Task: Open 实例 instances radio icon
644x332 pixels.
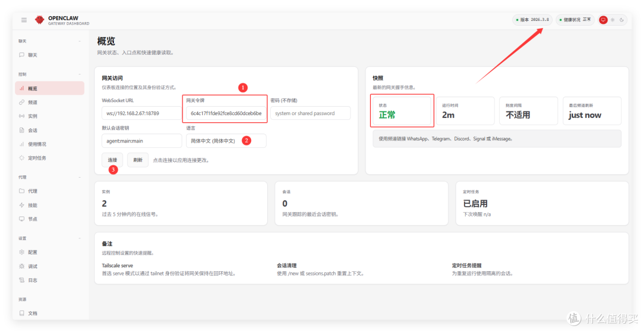Action: click(x=22, y=116)
